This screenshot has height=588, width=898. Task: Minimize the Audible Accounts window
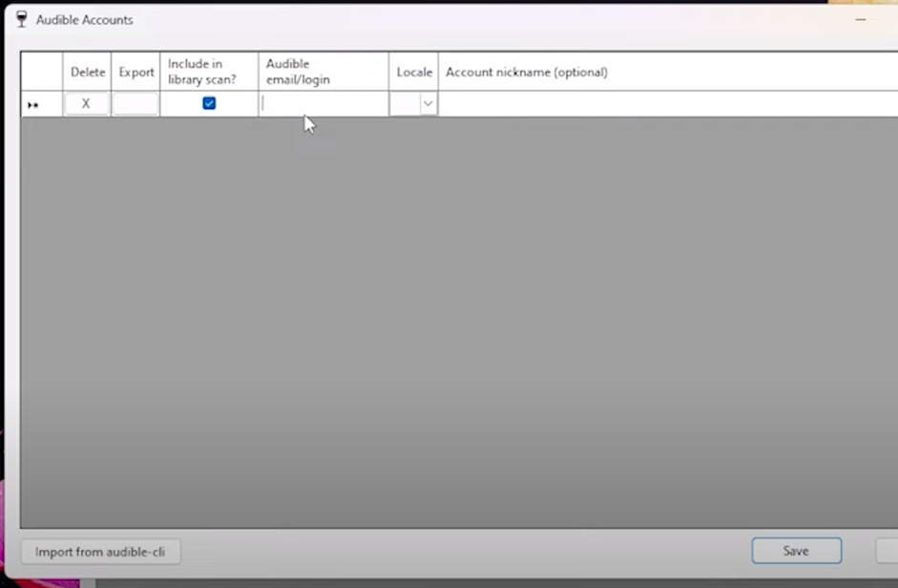click(x=862, y=19)
